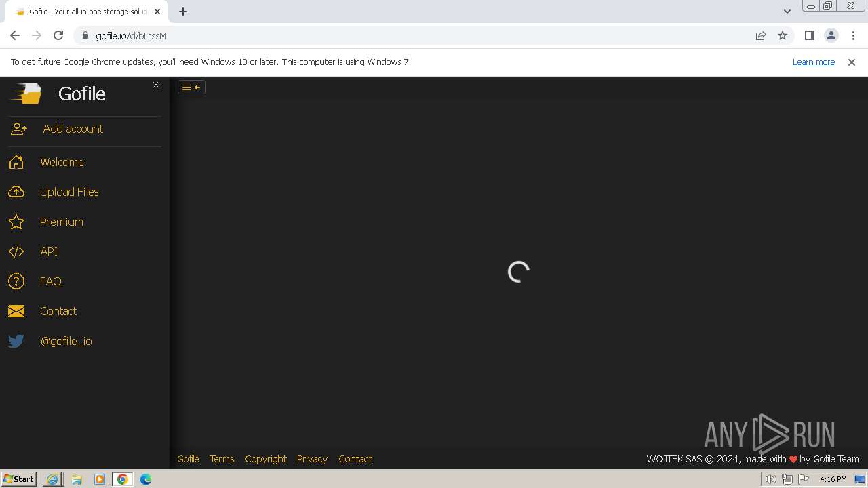Open Privacy footer link
This screenshot has height=488, width=868.
tap(312, 459)
